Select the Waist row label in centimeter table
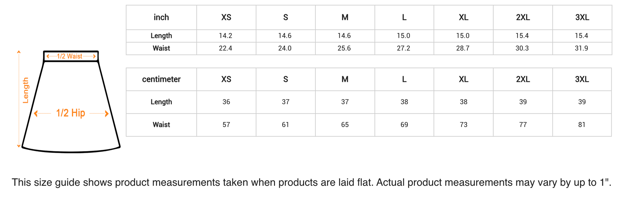Image resolution: width=644 pixels, height=206 pixels. coord(161,125)
